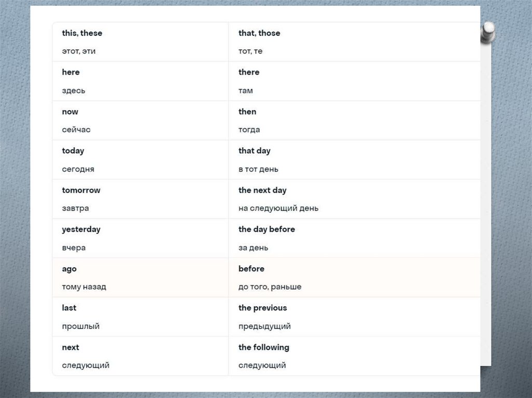Viewport: 532px width, 398px height.
Task: Click the bold word 'then'
Action: pos(247,112)
